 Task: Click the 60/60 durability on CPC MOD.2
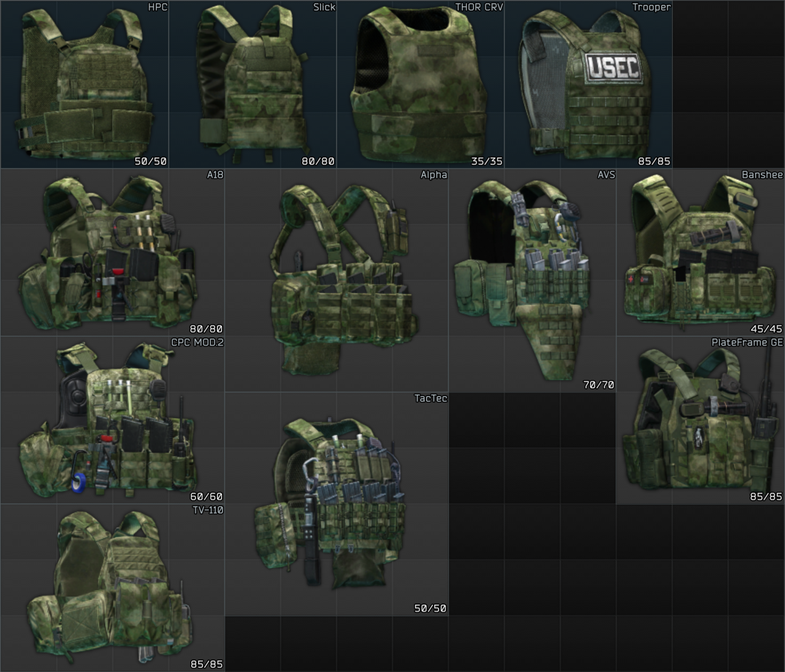(x=207, y=497)
